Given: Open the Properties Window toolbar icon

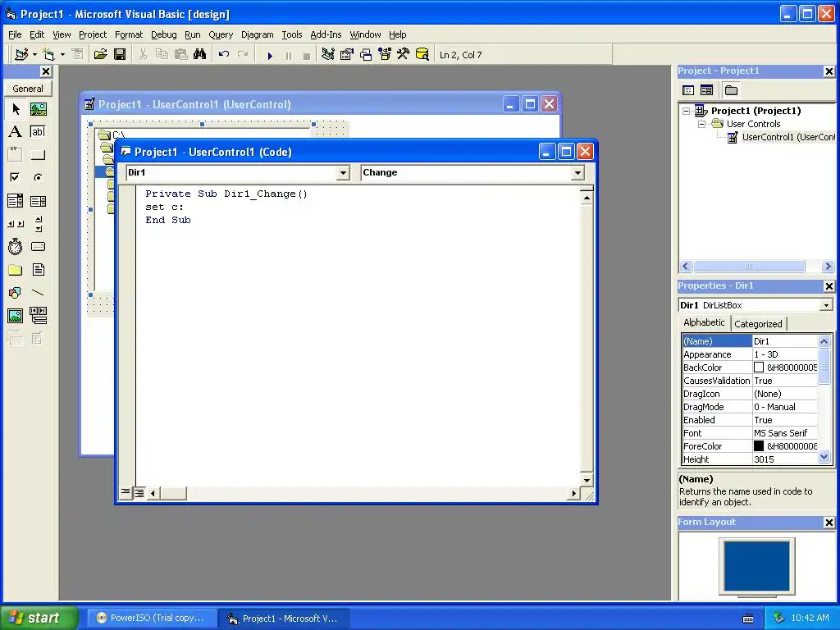Looking at the screenshot, I should pyautogui.click(x=347, y=55).
